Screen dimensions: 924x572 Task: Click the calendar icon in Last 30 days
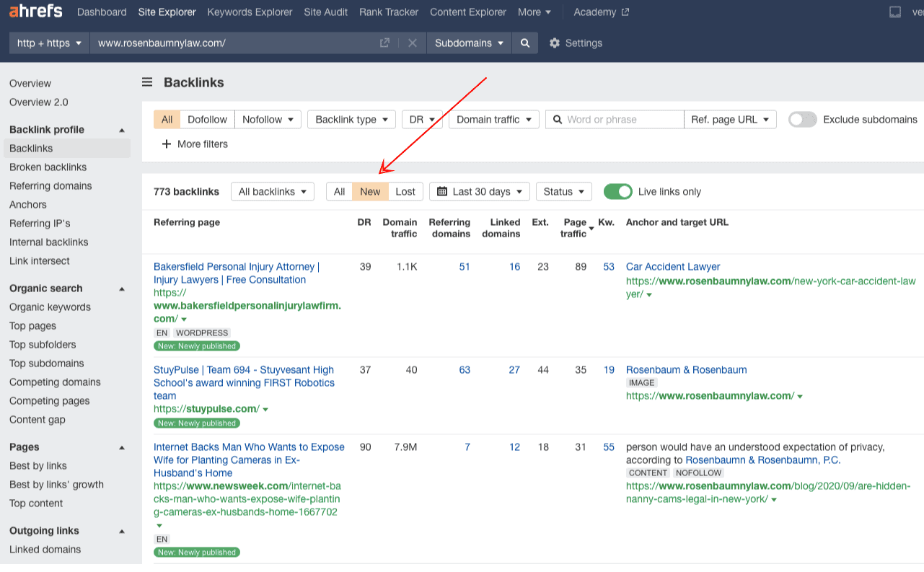(442, 192)
